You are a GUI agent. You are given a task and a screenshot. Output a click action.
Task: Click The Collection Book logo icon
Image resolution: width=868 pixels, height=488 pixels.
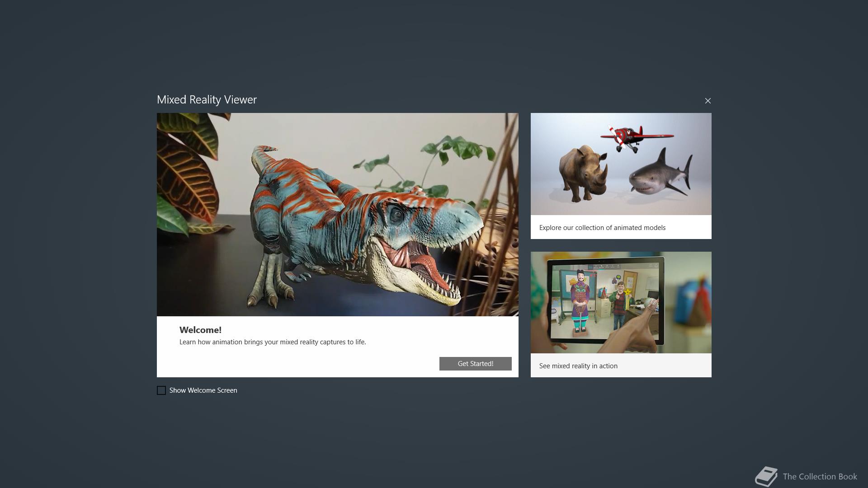[x=766, y=477]
